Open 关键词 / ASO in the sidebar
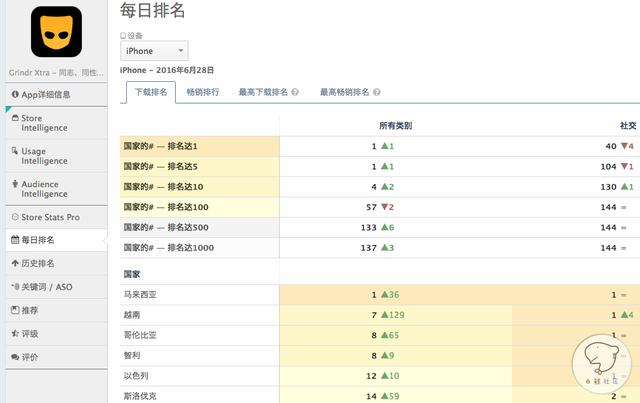This screenshot has width=640, height=403. 56,287
